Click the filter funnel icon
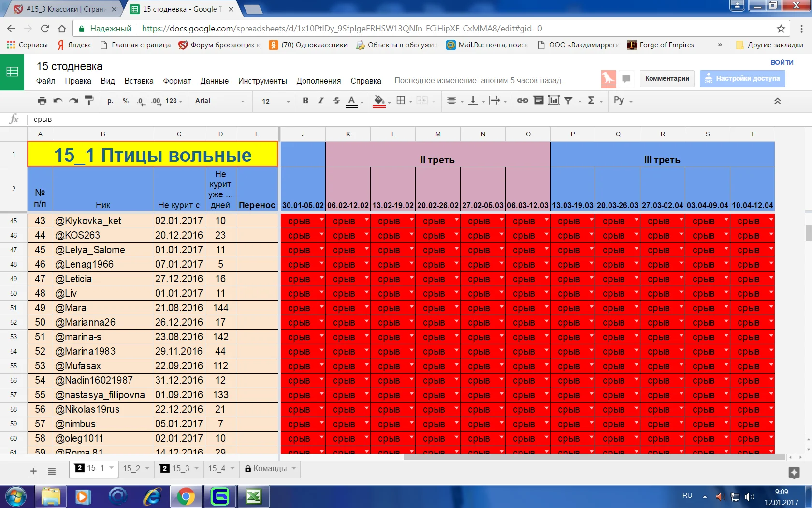This screenshot has height=508, width=812. [x=568, y=101]
